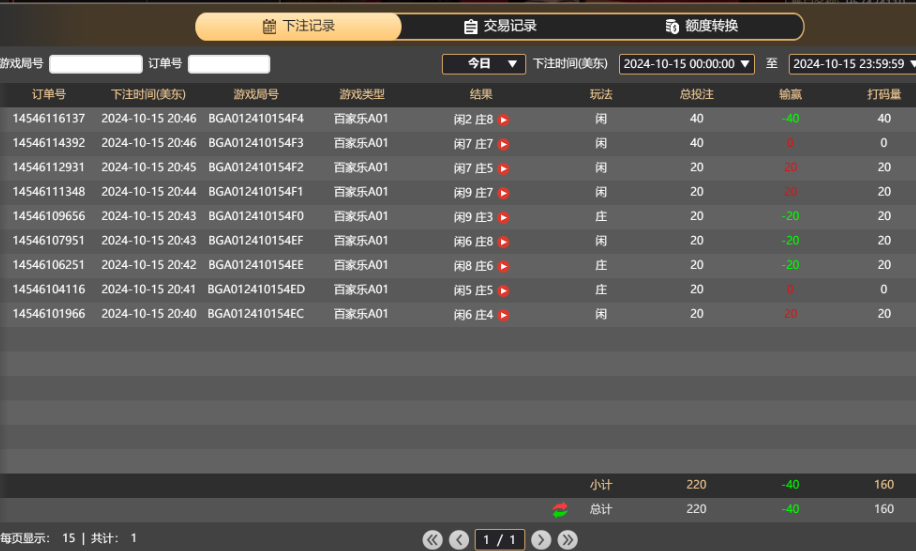This screenshot has height=551, width=916.
Task: Click the 输赢 column header
Action: point(790,95)
